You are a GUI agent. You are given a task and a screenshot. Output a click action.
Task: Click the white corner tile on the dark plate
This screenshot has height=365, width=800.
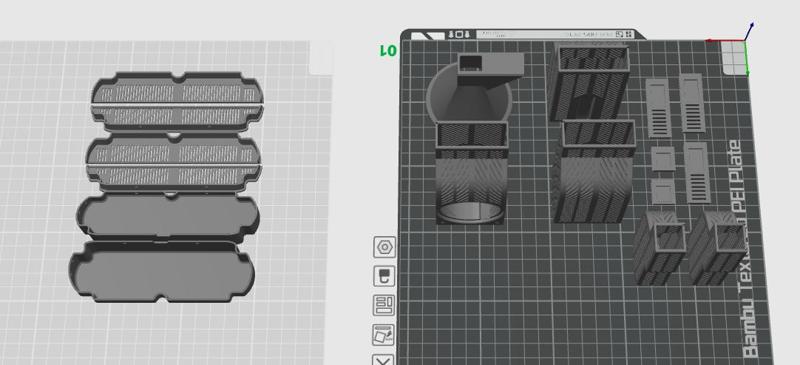point(735,58)
